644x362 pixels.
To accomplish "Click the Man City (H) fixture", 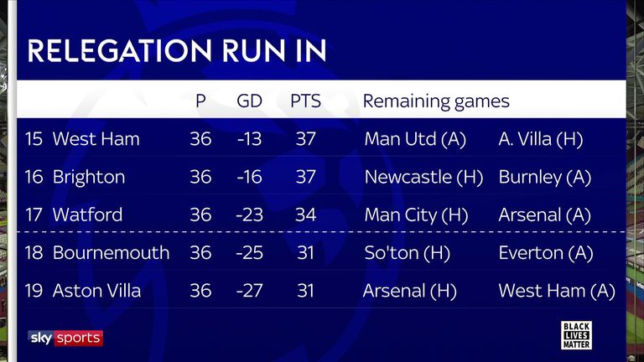I will (x=416, y=215).
